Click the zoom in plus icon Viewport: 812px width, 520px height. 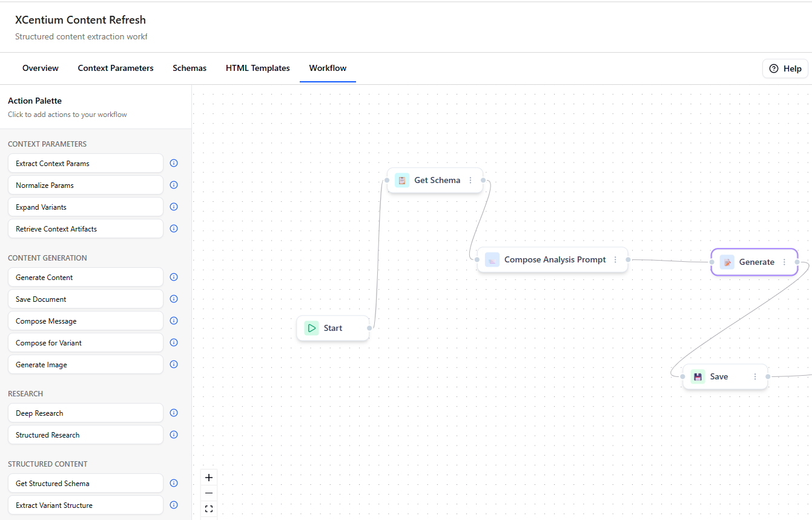click(209, 478)
